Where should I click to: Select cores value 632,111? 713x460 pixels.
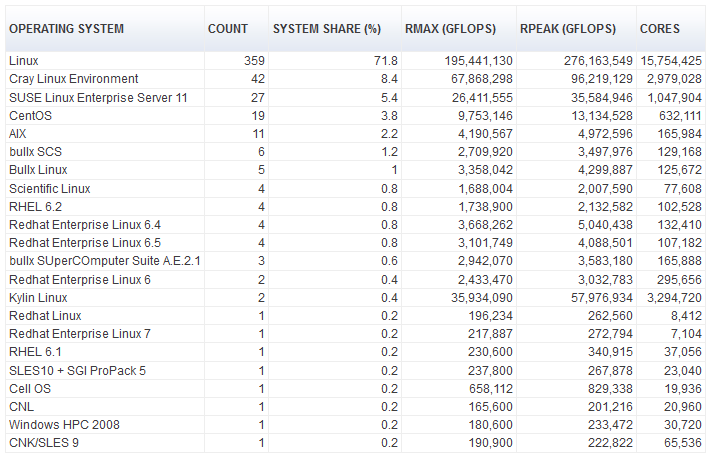point(680,116)
